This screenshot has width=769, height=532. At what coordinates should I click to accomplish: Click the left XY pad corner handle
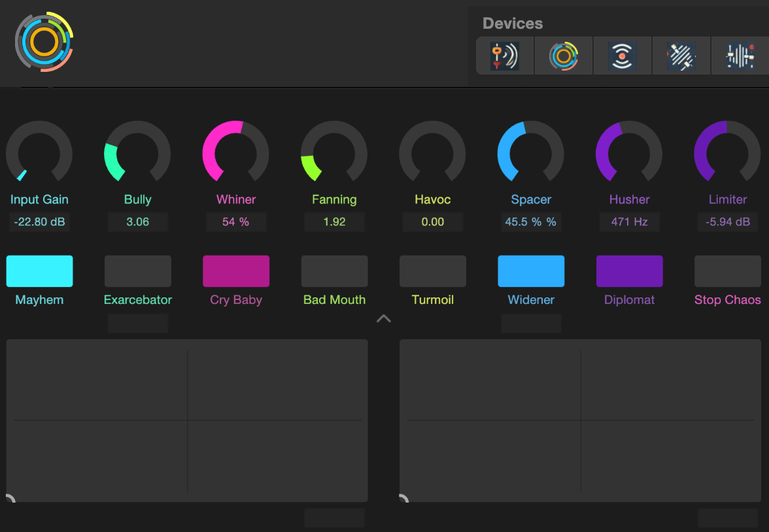(10, 498)
